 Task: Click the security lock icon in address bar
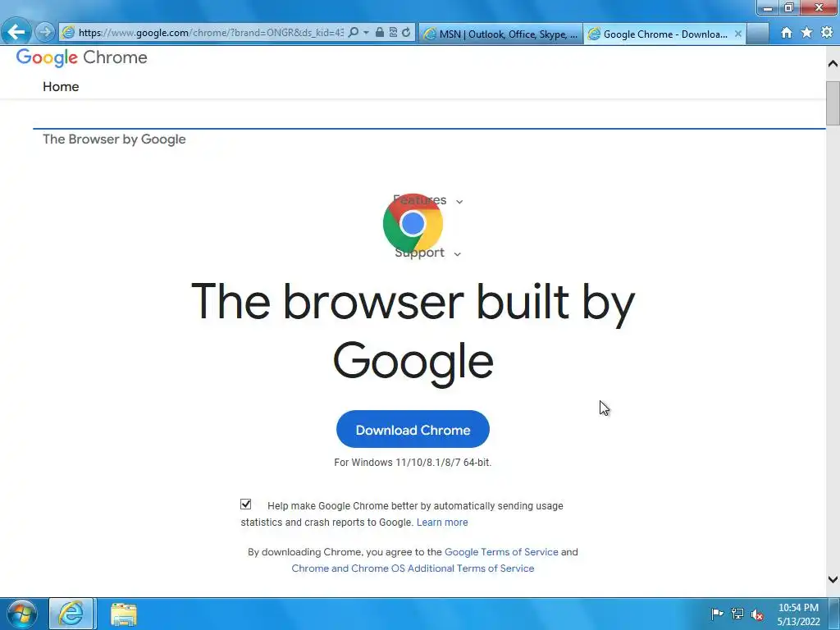click(x=379, y=33)
